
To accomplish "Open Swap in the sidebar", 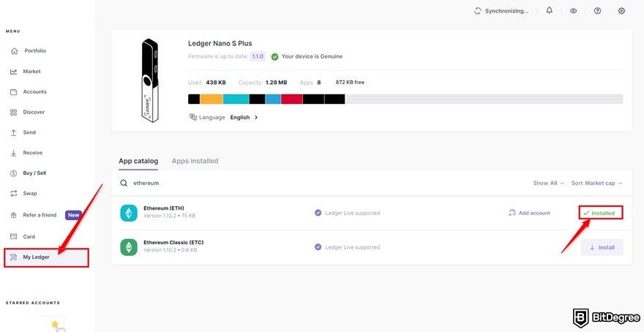I will coord(29,193).
